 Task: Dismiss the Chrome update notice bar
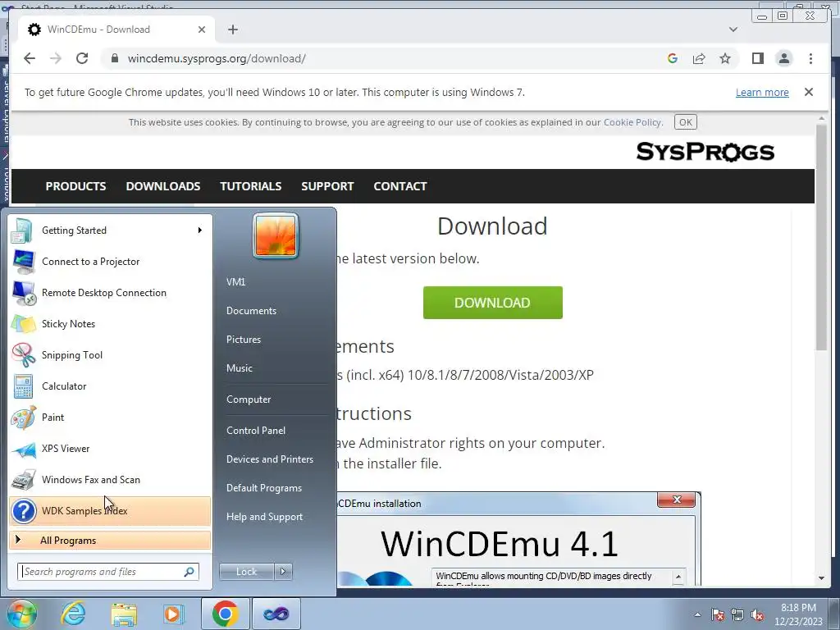(809, 92)
